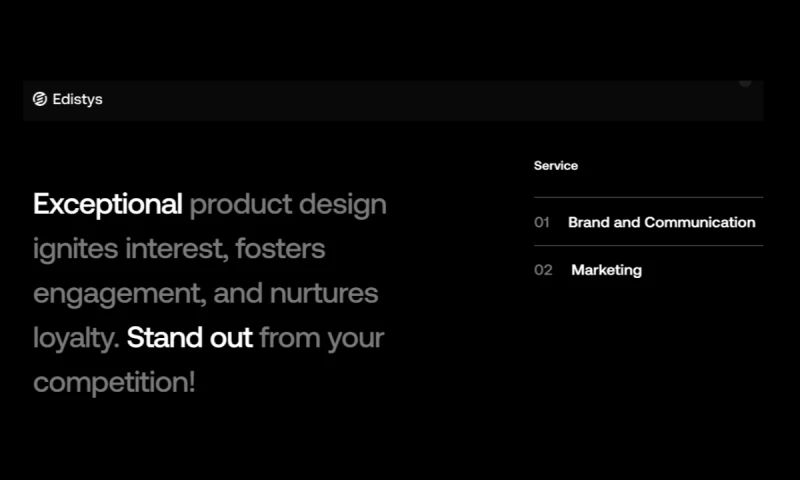The image size is (800, 480).
Task: Click the 01 number beside Brand and Communication
Action: [542, 222]
